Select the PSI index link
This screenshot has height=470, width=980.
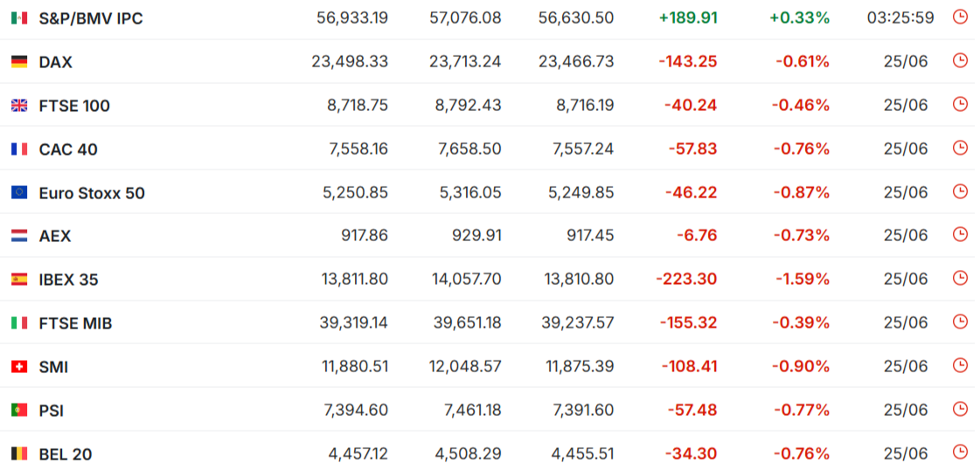pos(52,411)
